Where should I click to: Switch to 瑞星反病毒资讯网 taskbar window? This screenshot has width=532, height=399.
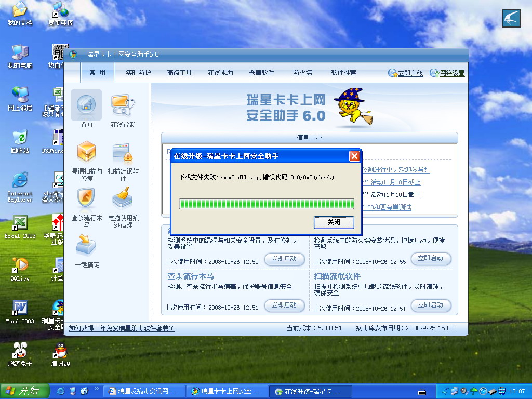[x=144, y=392]
